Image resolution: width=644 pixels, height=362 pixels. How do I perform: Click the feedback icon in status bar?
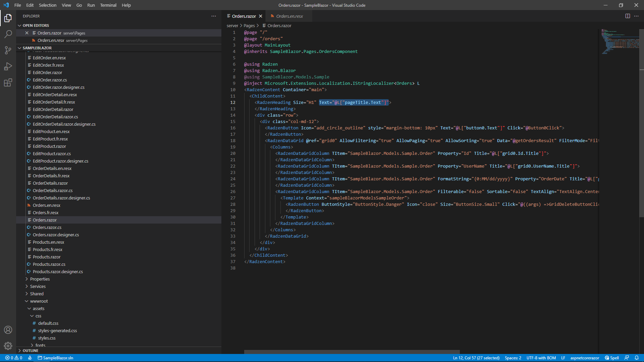pos(627,358)
